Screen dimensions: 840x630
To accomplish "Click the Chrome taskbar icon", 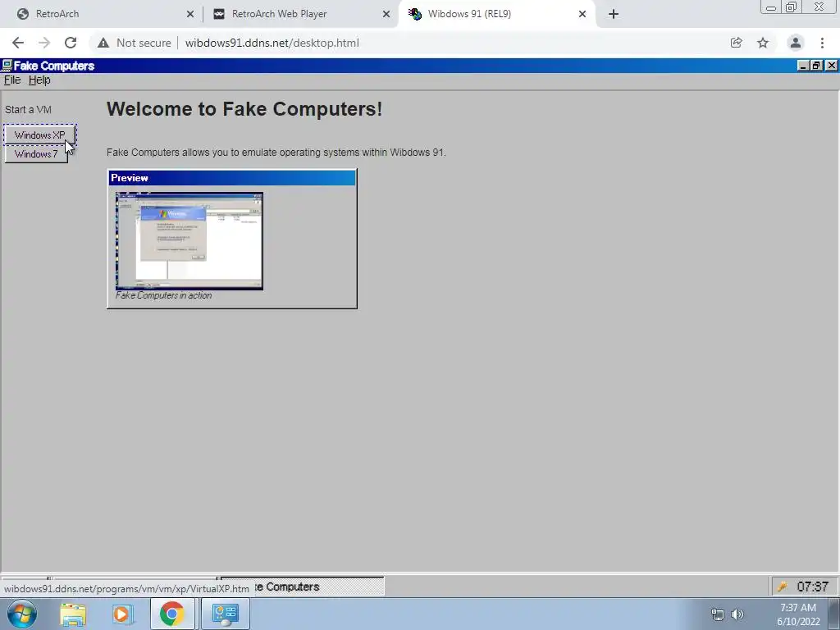I will 172,614.
